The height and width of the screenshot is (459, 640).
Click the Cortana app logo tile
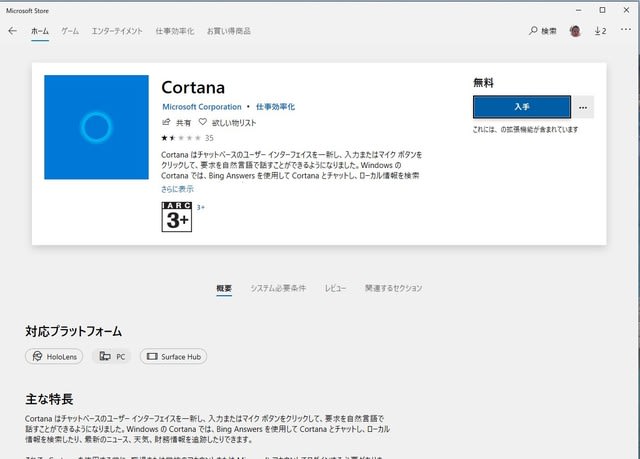[x=96, y=127]
